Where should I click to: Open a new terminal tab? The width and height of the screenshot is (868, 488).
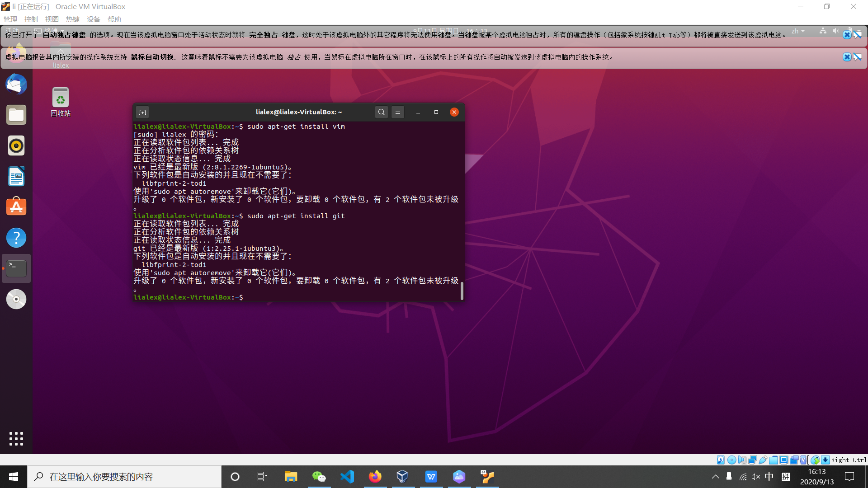pos(142,112)
